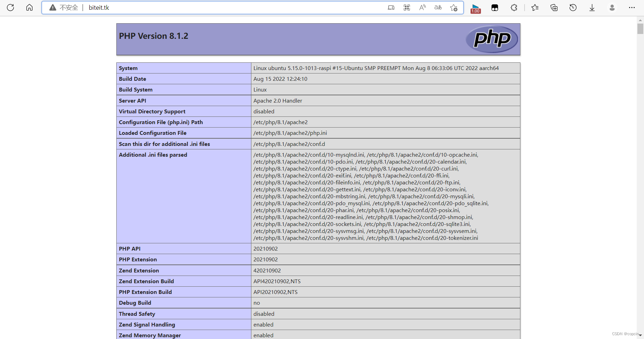Image resolution: width=644 pixels, height=339 pixels.
Task: Click the '/etc/php/8.1/apache2/conf.d' value
Action: pos(289,144)
